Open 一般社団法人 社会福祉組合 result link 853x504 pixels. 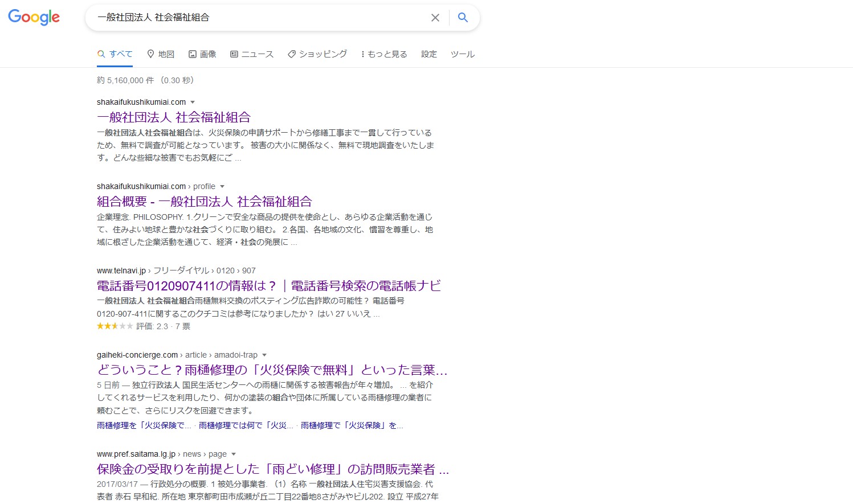click(174, 117)
